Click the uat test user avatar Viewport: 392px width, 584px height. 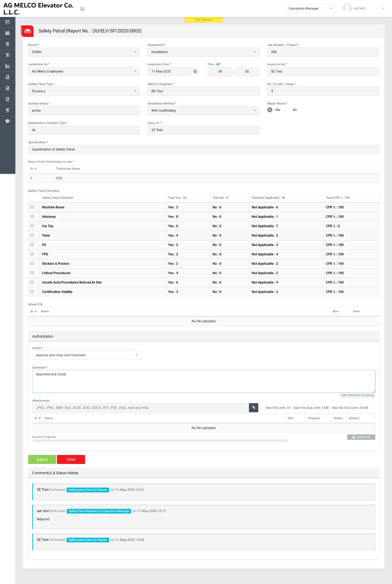point(347,8)
